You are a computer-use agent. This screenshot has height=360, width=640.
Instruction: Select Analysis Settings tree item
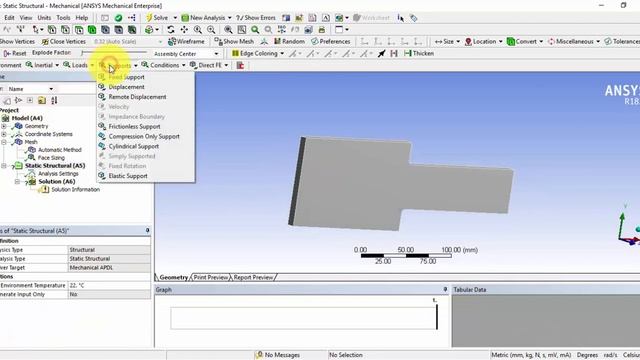pos(58,173)
